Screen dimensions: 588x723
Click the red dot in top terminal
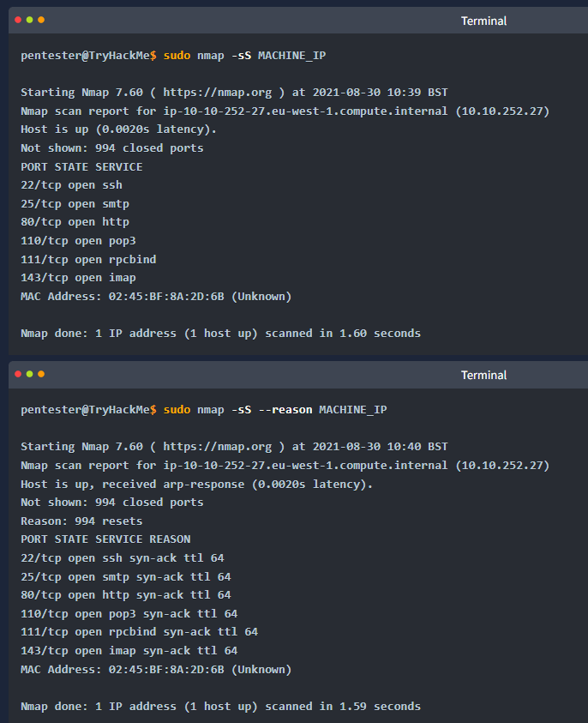click(18, 20)
